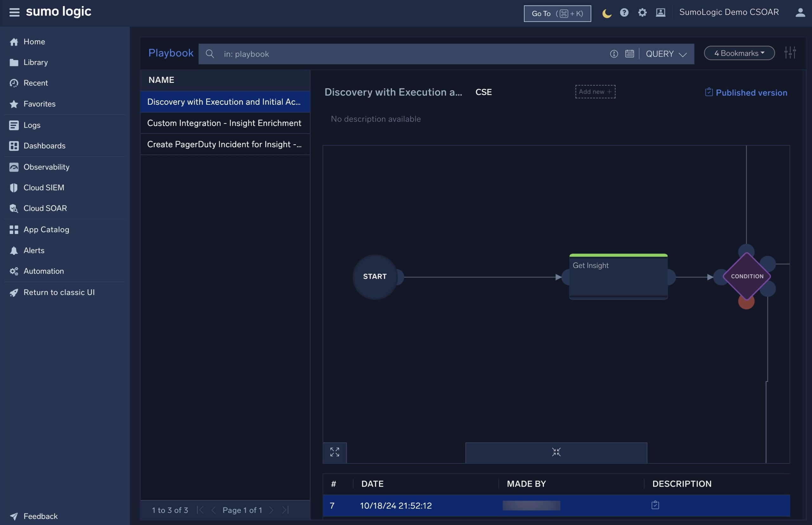Expand playbook canvas to fullscreen
Screen dimensions: 812x525
click(334, 452)
